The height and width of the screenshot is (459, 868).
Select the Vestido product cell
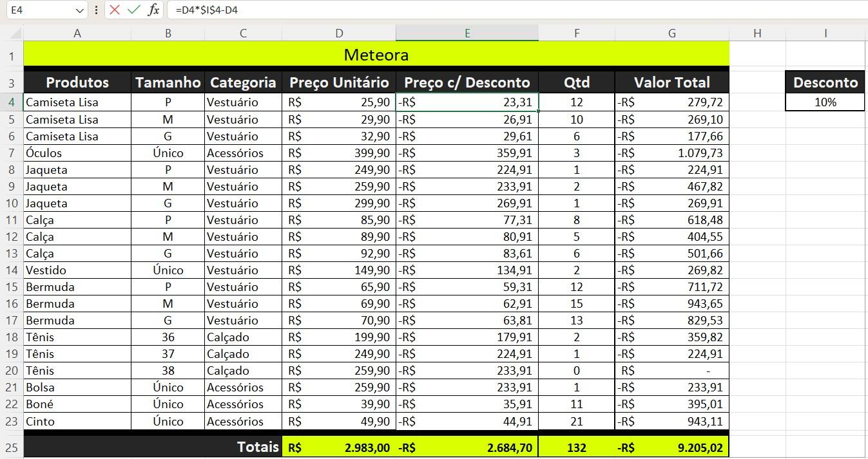(77, 270)
